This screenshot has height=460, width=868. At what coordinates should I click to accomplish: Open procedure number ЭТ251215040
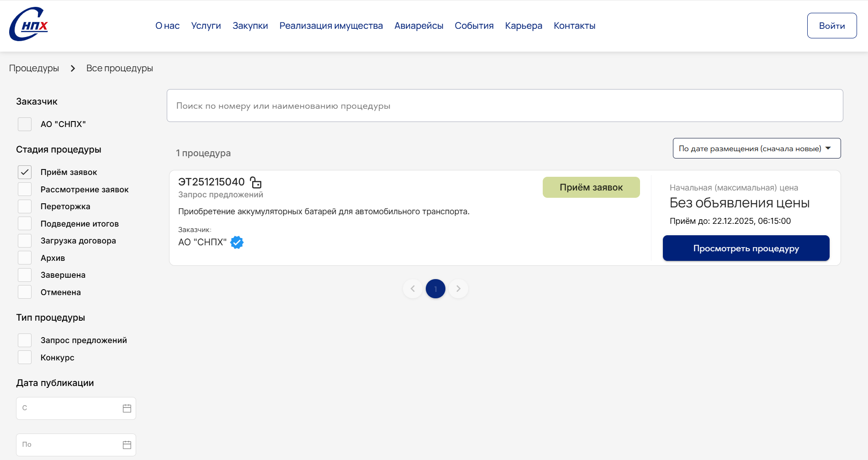click(x=212, y=182)
